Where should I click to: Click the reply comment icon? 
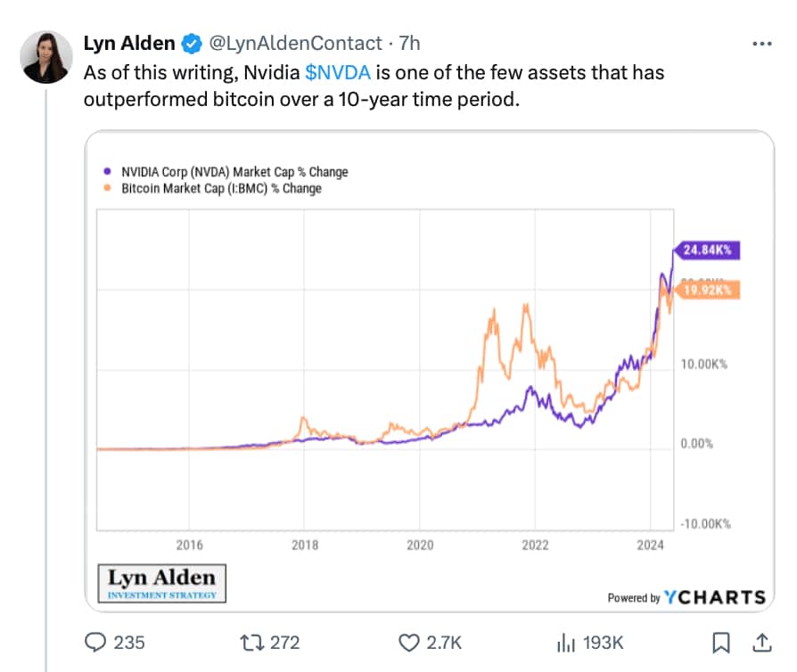[95, 642]
